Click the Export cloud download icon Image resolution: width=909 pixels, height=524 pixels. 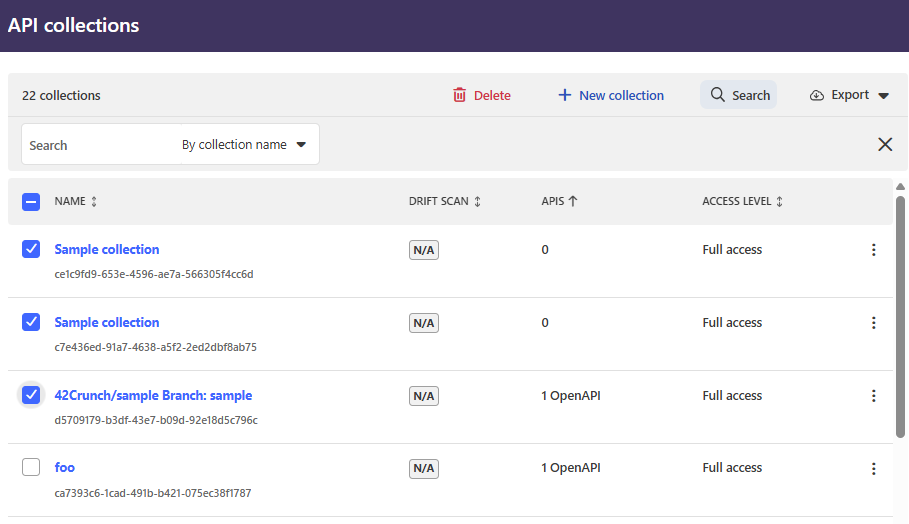click(817, 95)
